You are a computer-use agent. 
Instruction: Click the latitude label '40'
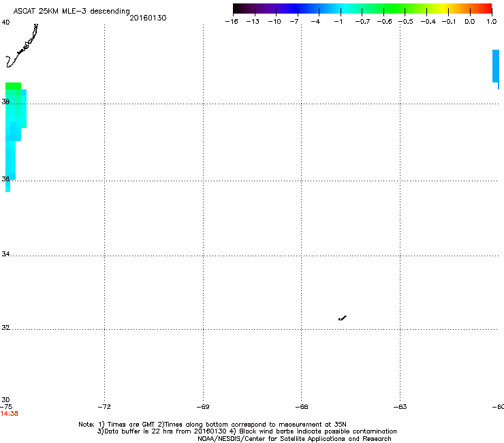pyautogui.click(x=5, y=22)
